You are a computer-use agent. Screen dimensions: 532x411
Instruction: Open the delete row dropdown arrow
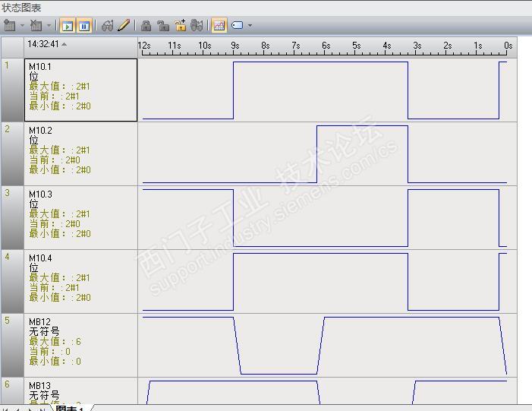pyautogui.click(x=49, y=26)
